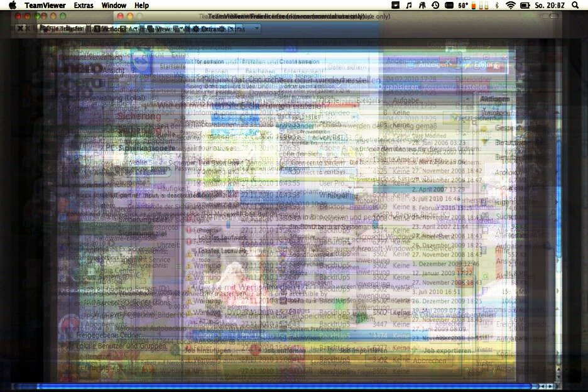Screen dimensions: 588x392
Task: Click the music note menu bar icon
Action: tap(409, 5)
